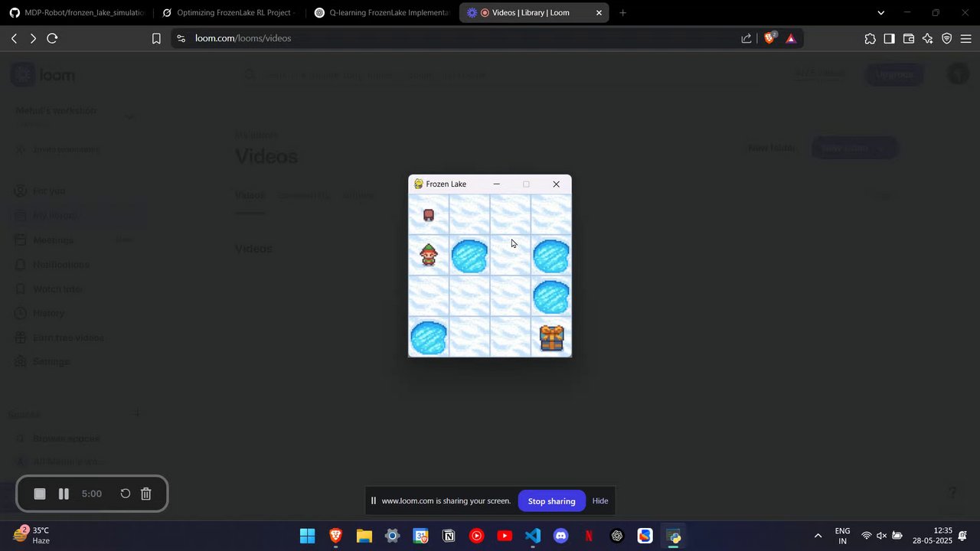Image resolution: width=980 pixels, height=551 pixels.
Task: Click the Stop sharing button
Action: pos(551,501)
